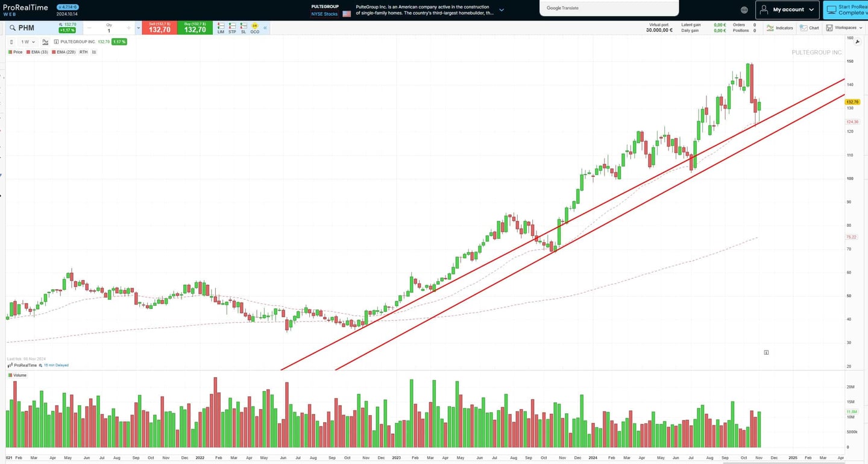The height and width of the screenshot is (464, 868).
Task: Open the Chart menu
Action: click(810, 28)
